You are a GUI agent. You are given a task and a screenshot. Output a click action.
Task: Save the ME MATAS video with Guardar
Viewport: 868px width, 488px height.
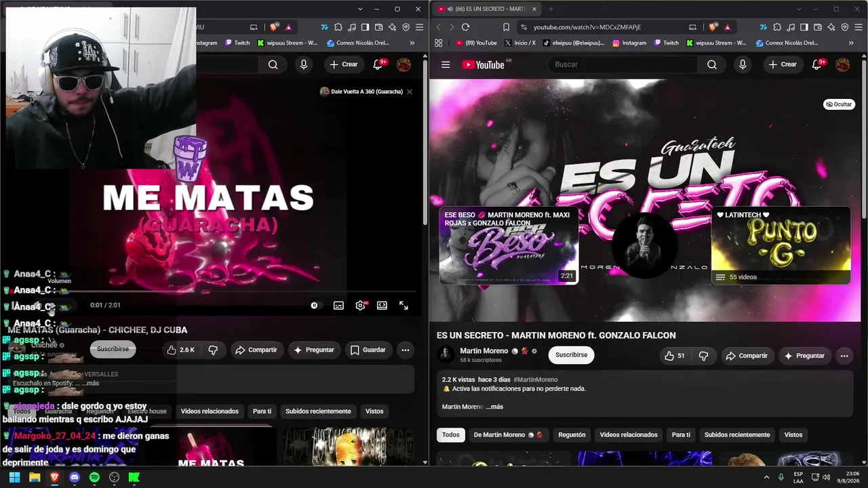[368, 350]
